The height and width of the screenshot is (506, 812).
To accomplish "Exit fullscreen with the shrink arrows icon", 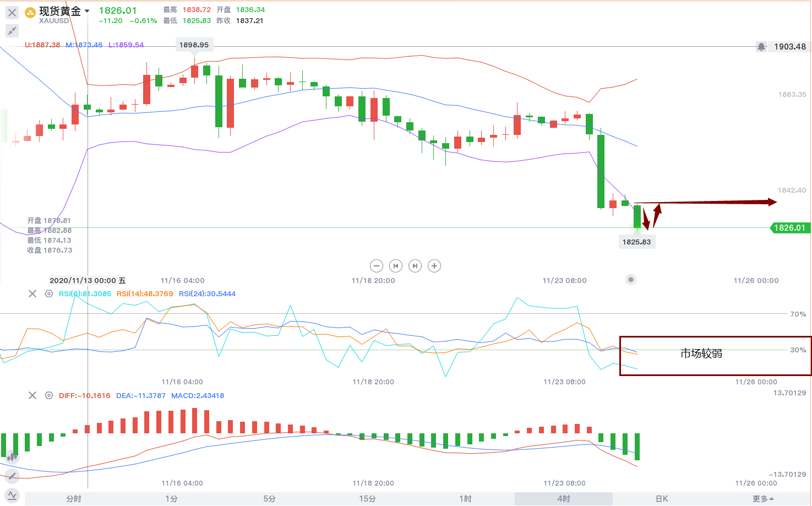I will tap(12, 31).
